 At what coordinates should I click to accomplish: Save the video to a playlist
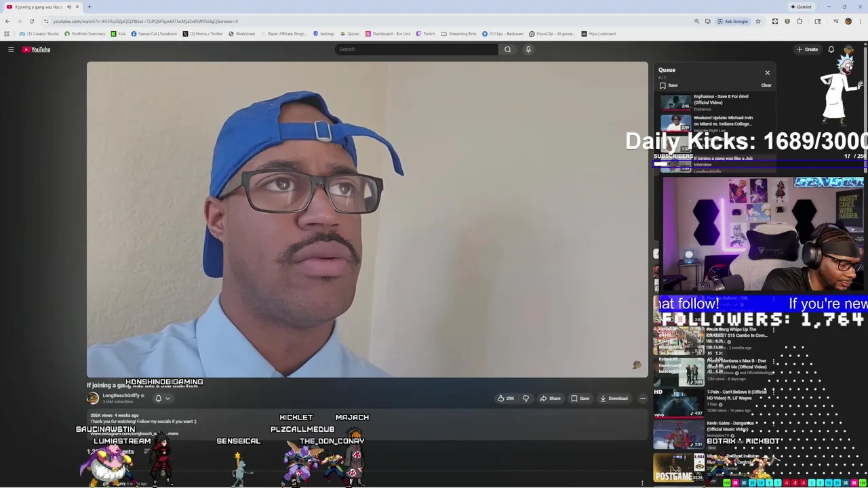pos(580,399)
